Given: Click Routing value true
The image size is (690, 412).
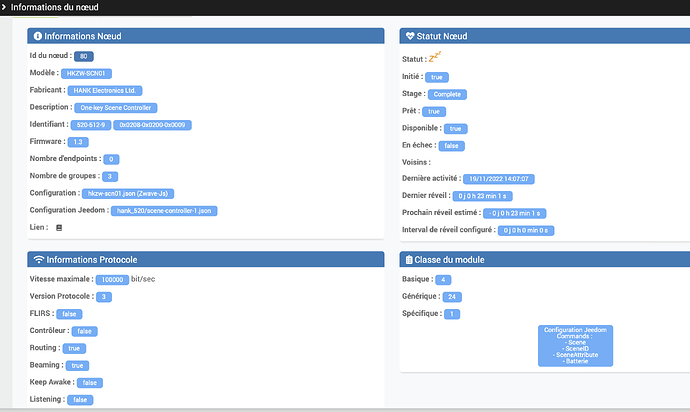Looking at the screenshot, I should (74, 349).
